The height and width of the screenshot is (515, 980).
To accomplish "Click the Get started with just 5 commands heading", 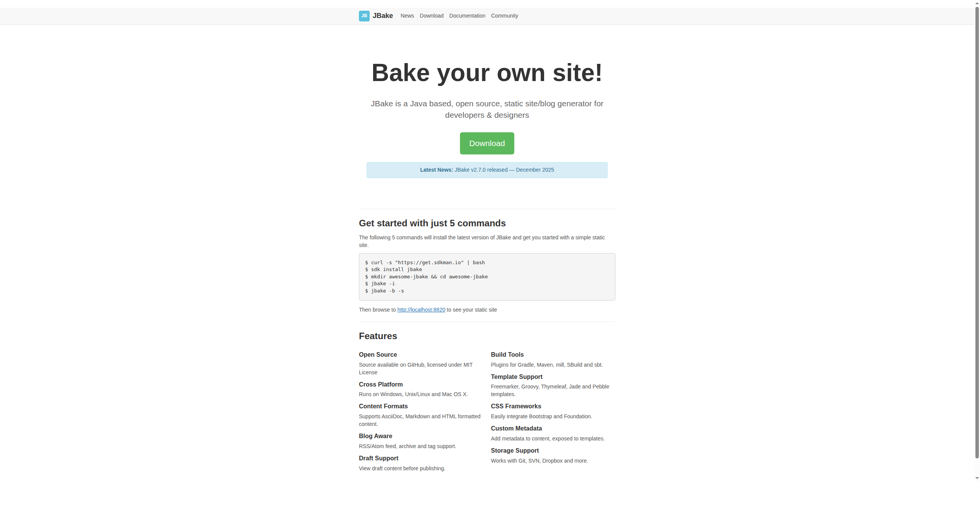I will [x=432, y=223].
